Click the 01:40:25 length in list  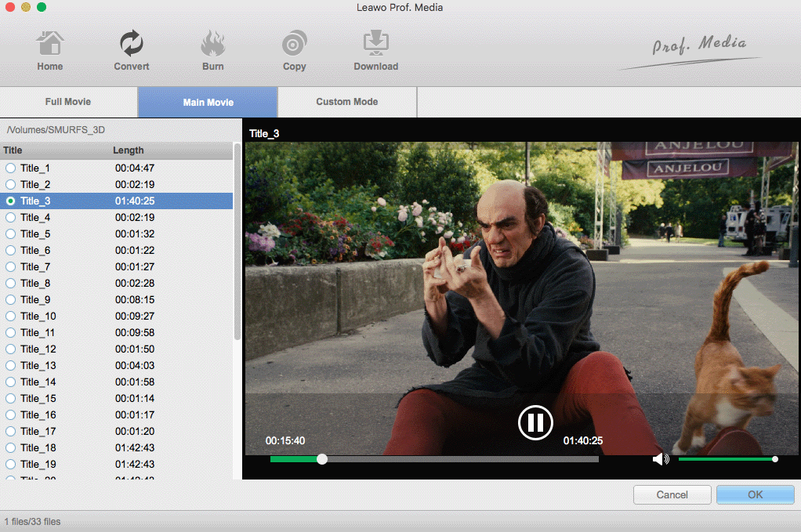[x=135, y=201]
